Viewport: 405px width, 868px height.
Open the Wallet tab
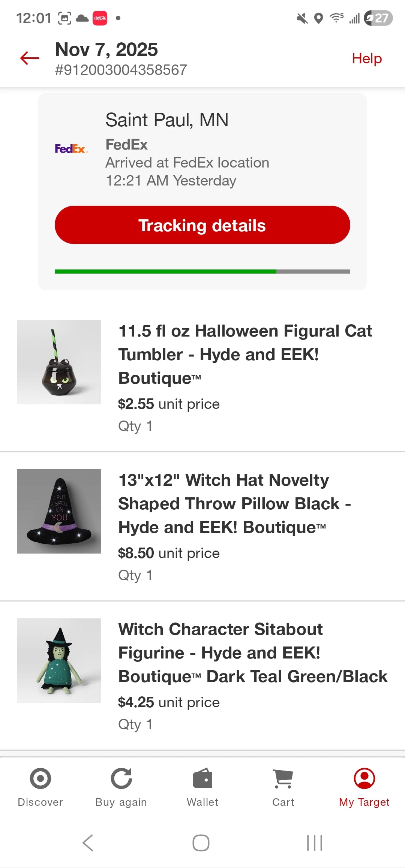[x=202, y=786]
